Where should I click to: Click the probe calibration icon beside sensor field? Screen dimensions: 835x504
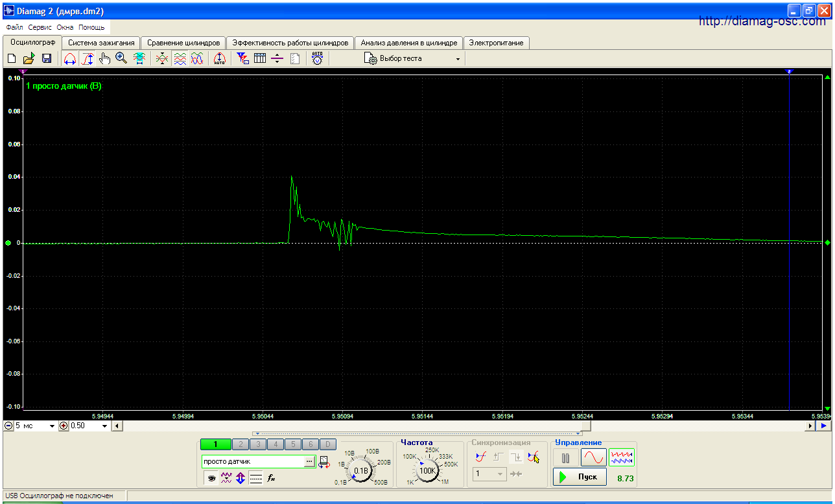point(324,461)
